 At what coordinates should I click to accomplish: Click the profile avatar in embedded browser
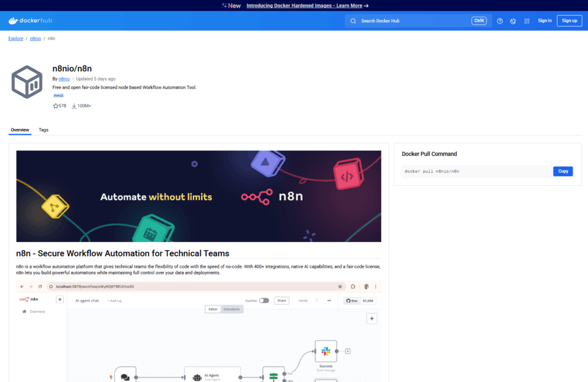click(x=366, y=287)
